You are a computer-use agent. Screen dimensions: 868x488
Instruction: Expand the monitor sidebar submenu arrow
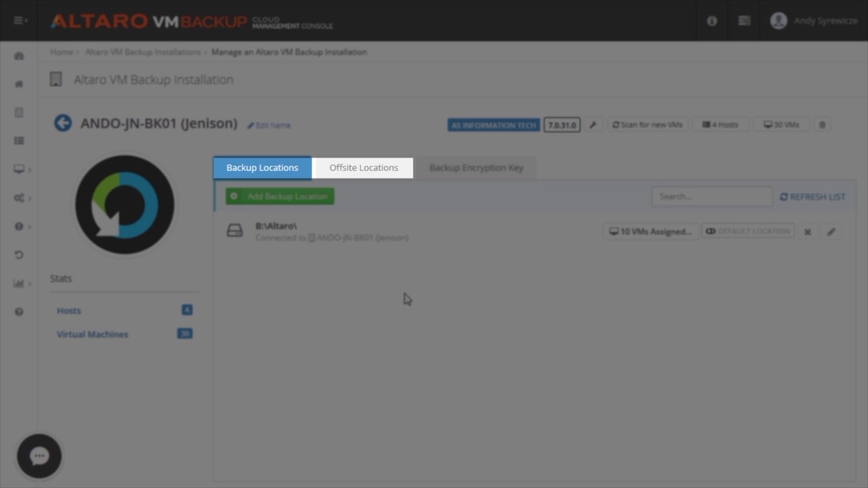tap(30, 169)
